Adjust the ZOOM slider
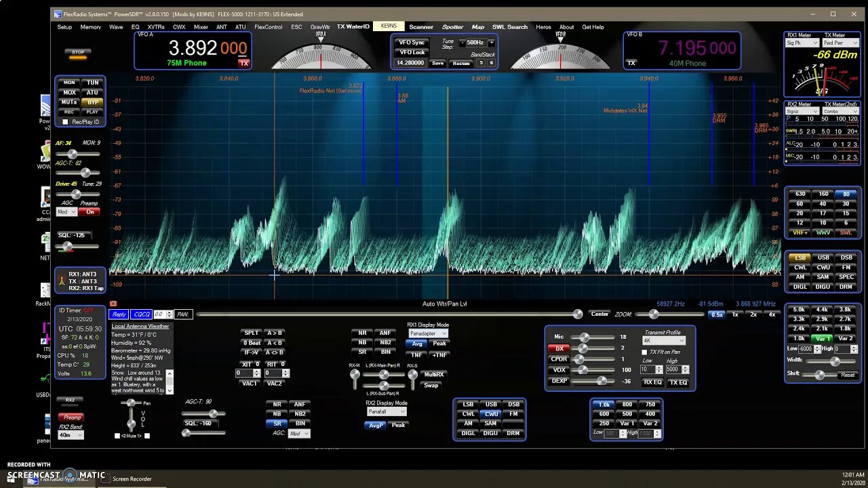868x488 pixels. pos(669,314)
